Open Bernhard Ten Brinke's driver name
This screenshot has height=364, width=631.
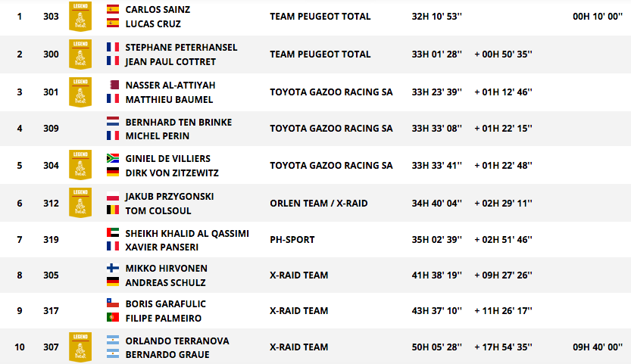(179, 123)
